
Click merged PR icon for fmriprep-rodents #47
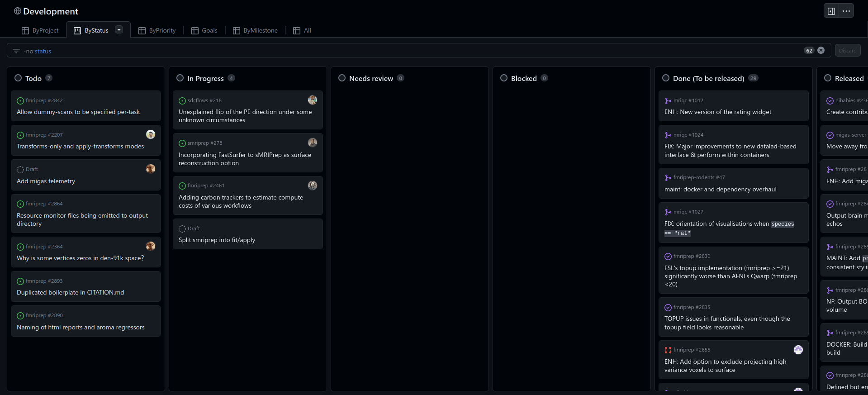pos(668,178)
